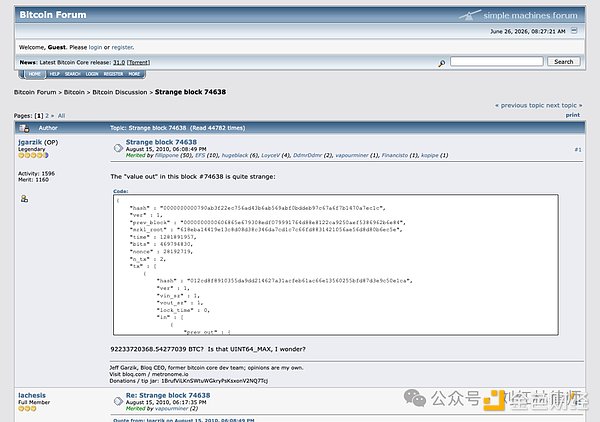Click the post icon beside Strange block 74638
Viewport: 600px width, 422px height.
click(118, 148)
